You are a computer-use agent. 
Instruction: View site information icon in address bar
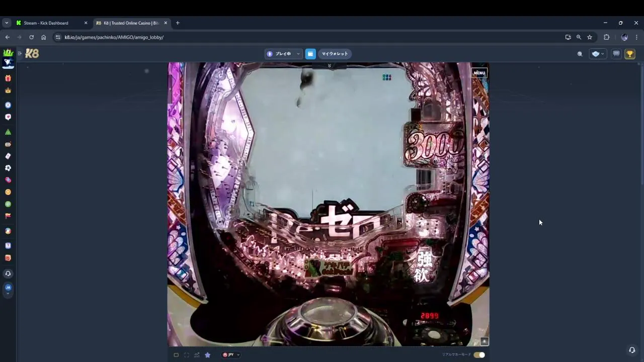tap(58, 37)
